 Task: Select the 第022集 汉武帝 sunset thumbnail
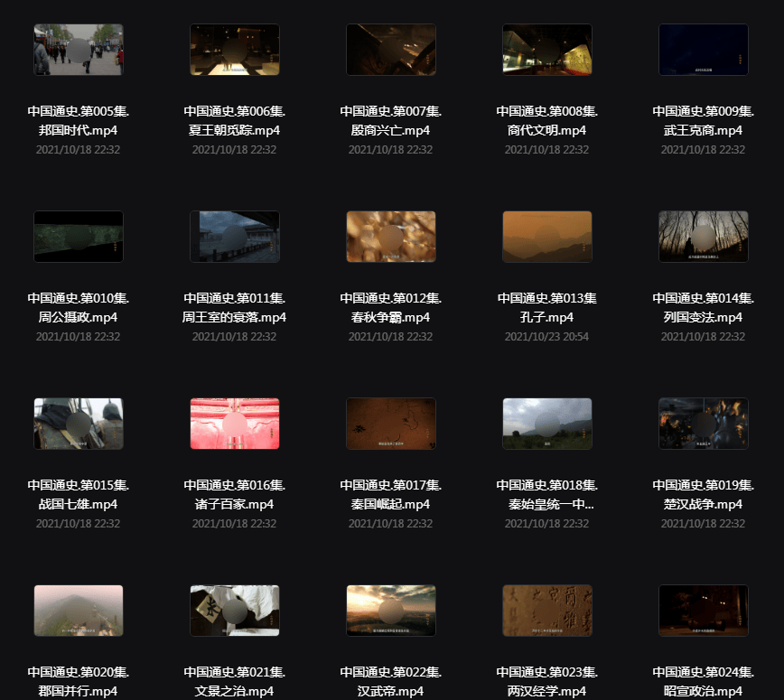pyautogui.click(x=391, y=611)
